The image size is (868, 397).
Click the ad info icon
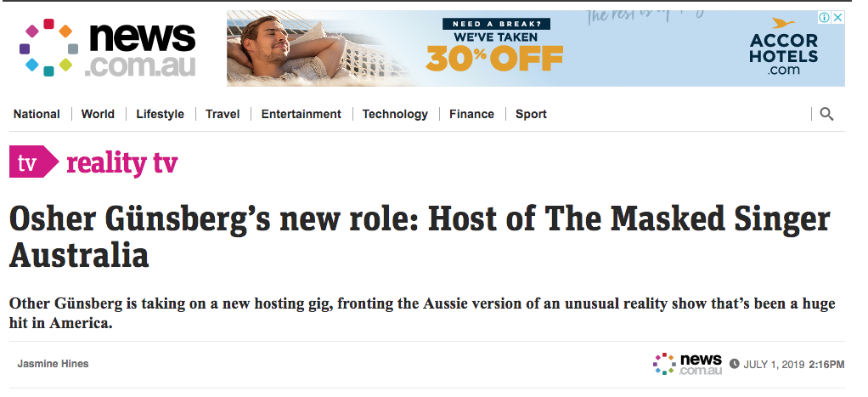pos(825,17)
